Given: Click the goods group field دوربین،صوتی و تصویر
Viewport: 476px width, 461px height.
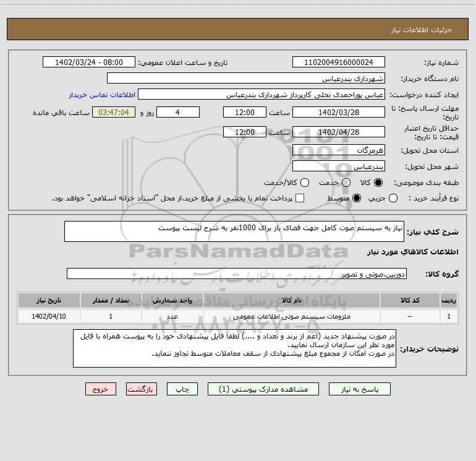Looking at the screenshot, I should point(237,274).
